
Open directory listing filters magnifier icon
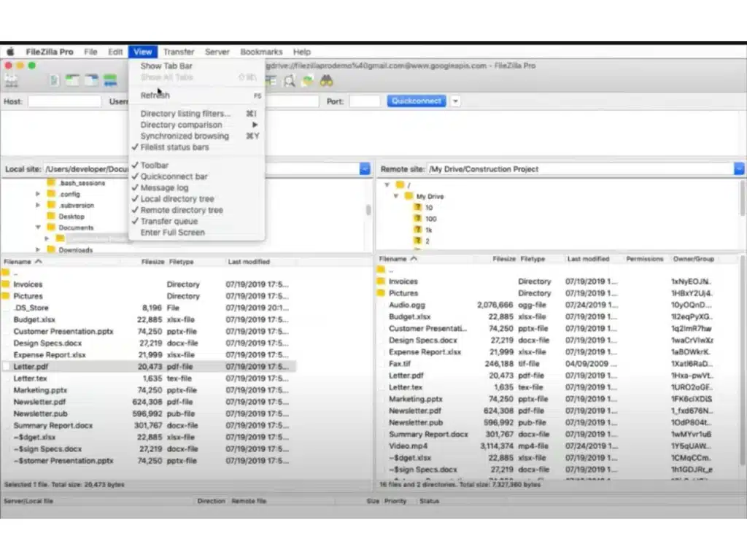(x=289, y=81)
